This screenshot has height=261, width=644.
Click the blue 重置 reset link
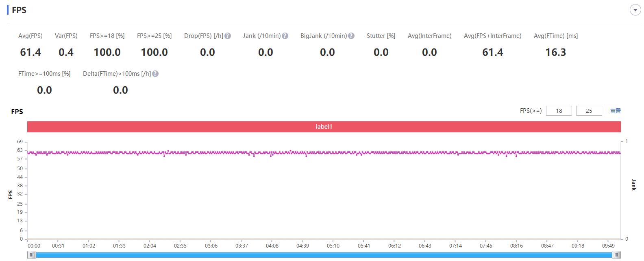pyautogui.click(x=615, y=111)
